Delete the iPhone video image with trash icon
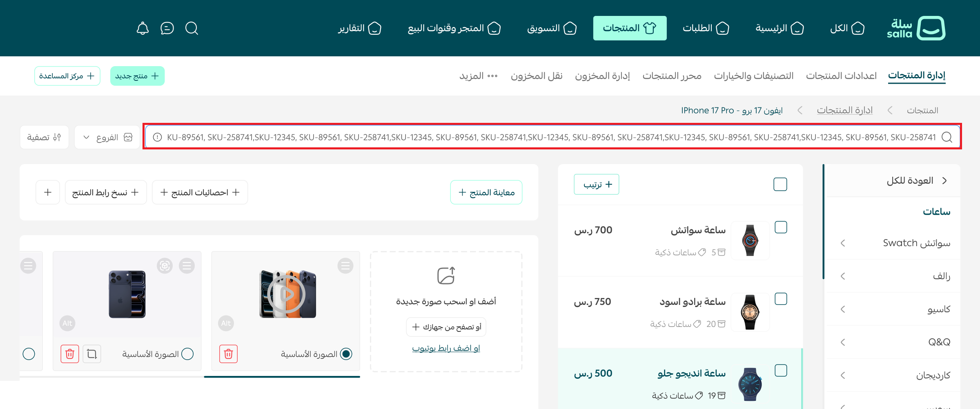Viewport: 980px width, 409px height. coord(228,354)
